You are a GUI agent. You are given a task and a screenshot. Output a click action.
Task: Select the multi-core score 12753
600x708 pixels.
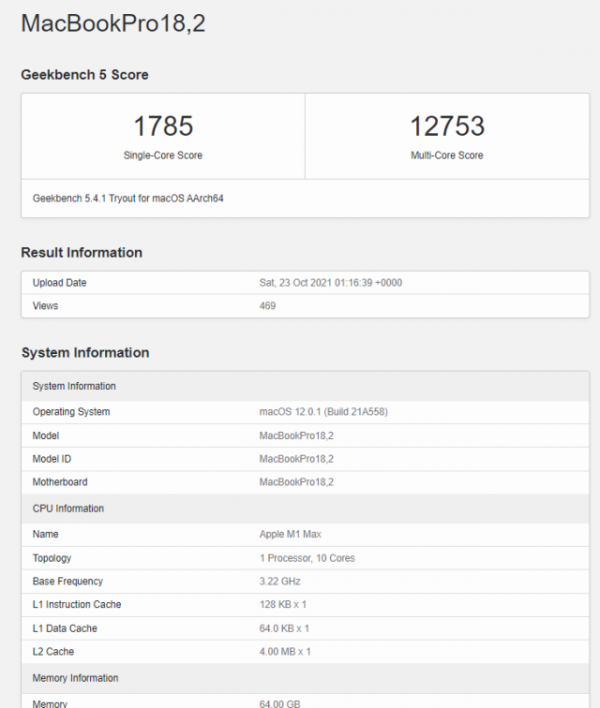tap(447, 127)
